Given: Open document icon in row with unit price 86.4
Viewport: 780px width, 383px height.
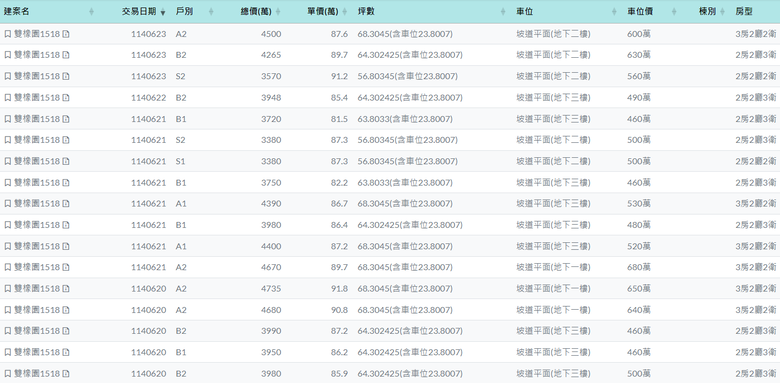Looking at the screenshot, I should pyautogui.click(x=66, y=225).
